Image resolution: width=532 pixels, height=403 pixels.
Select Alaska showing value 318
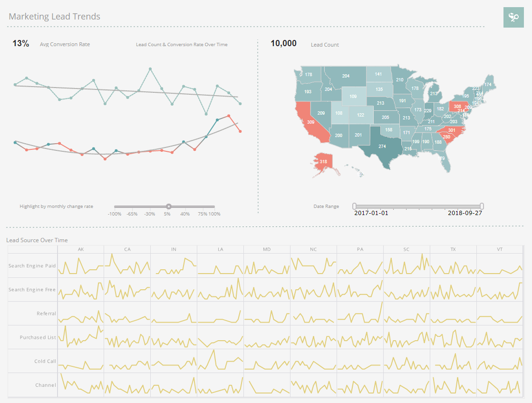click(x=323, y=162)
